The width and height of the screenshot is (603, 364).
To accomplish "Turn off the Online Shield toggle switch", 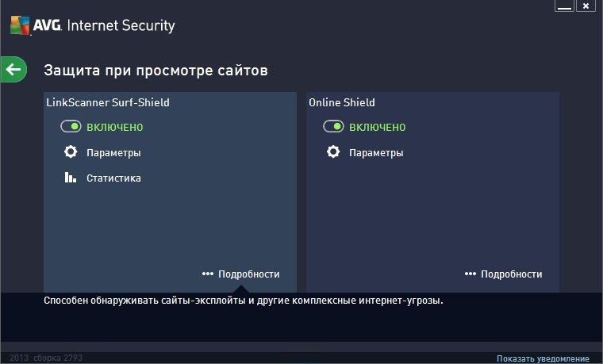I will coord(333,127).
